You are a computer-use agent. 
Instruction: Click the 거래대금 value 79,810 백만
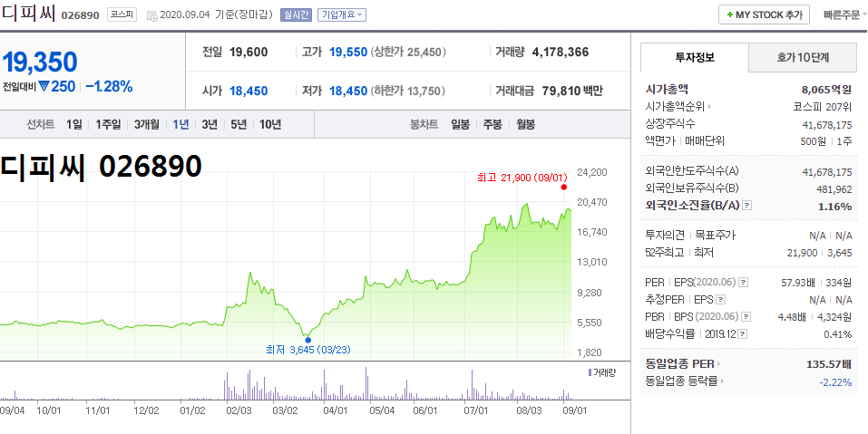[x=572, y=91]
